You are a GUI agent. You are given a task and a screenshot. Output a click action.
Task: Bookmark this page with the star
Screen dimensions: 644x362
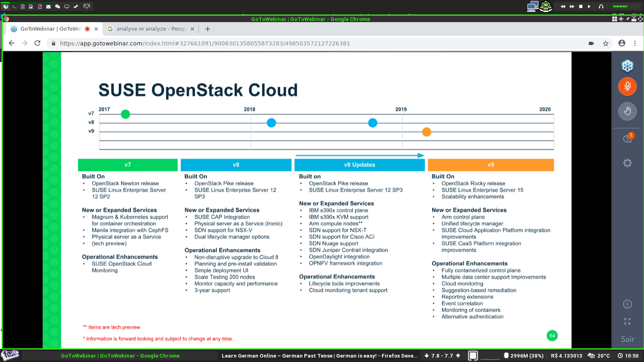606,43
